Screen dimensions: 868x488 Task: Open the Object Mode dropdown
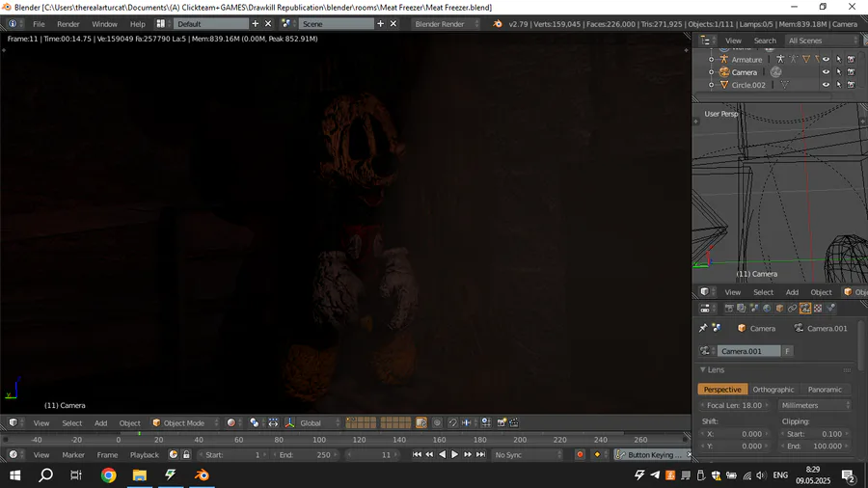click(185, 422)
